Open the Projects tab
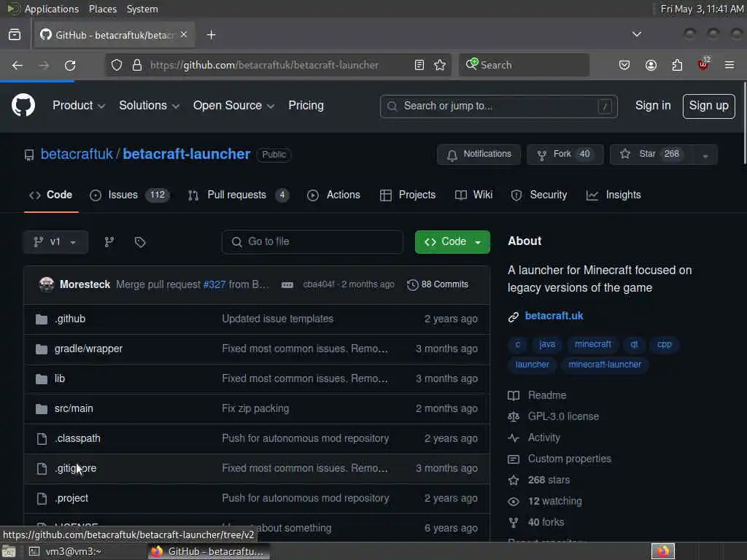 tap(408, 195)
